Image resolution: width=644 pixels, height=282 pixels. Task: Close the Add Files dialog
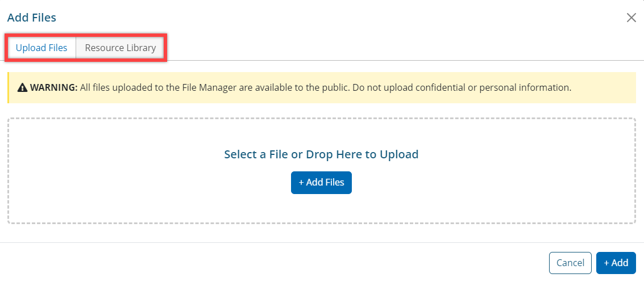click(x=631, y=18)
